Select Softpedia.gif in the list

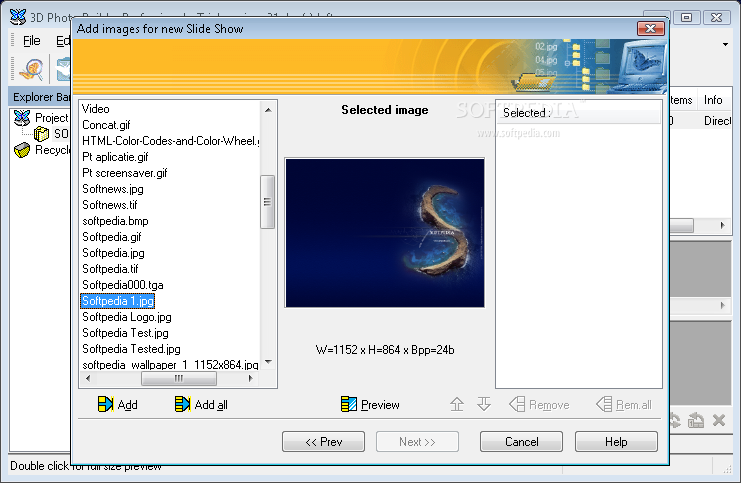(x=112, y=237)
